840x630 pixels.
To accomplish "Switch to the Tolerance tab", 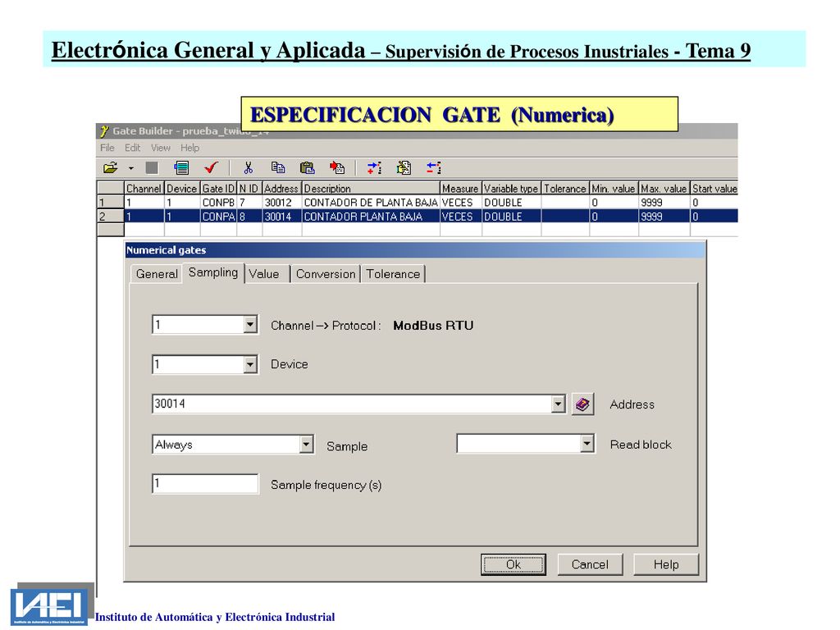I will 393,274.
